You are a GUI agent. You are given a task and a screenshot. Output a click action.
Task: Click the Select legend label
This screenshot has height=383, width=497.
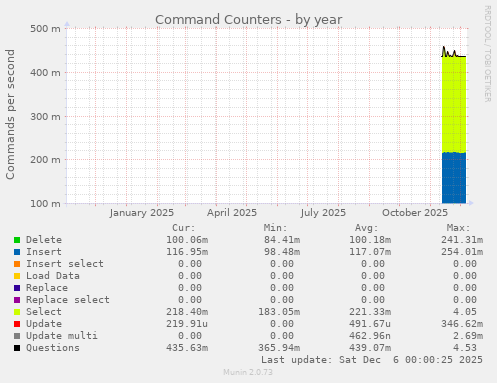(44, 312)
